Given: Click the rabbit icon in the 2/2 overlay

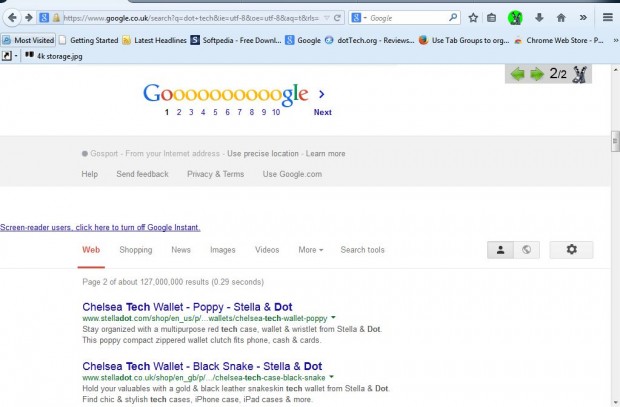Looking at the screenshot, I should coord(580,74).
